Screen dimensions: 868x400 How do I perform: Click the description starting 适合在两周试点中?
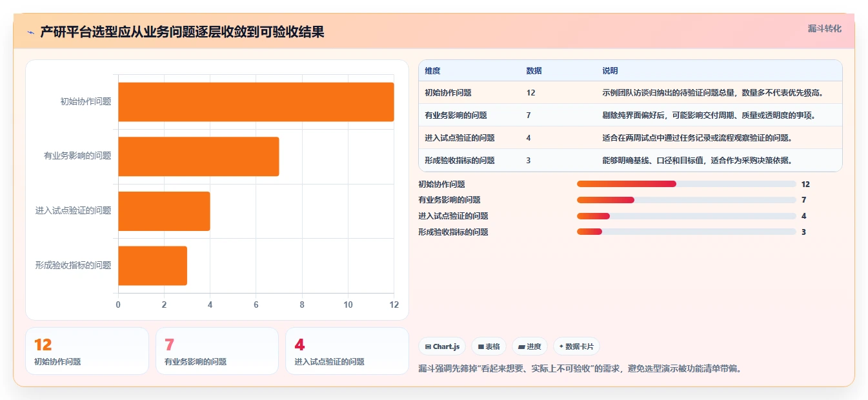tap(697, 138)
